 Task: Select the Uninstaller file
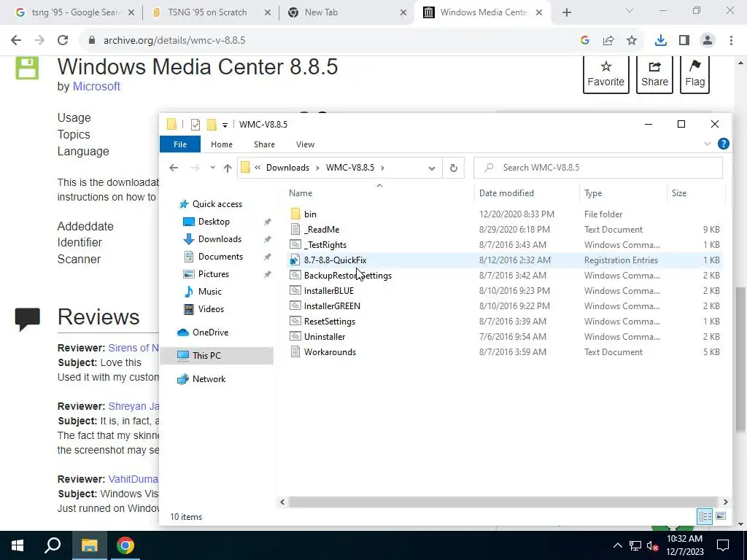coord(325,337)
